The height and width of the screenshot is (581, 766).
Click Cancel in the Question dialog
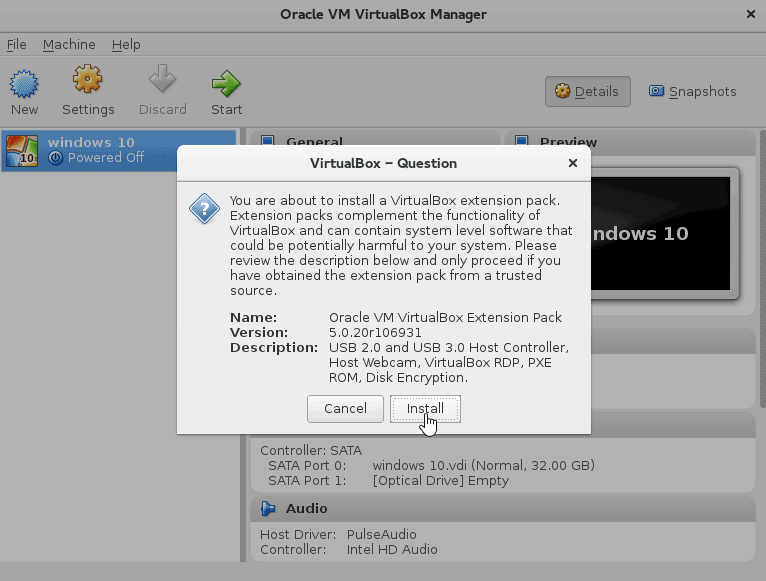click(345, 409)
